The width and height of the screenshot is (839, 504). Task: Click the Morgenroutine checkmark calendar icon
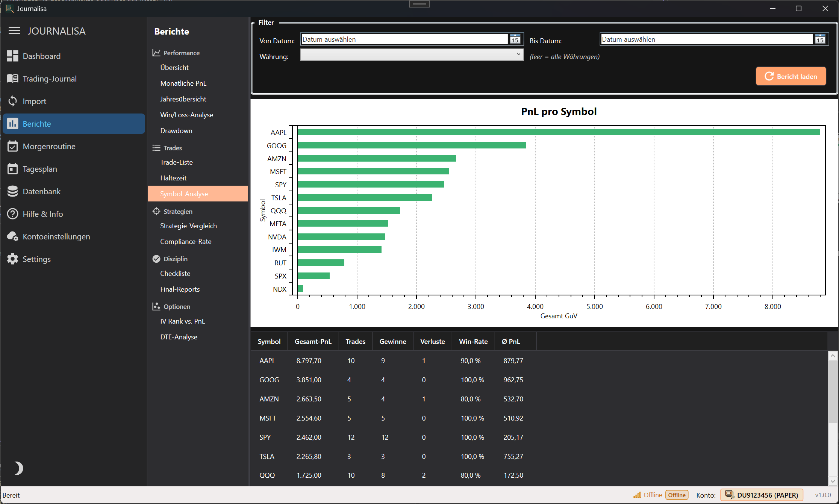click(12, 146)
